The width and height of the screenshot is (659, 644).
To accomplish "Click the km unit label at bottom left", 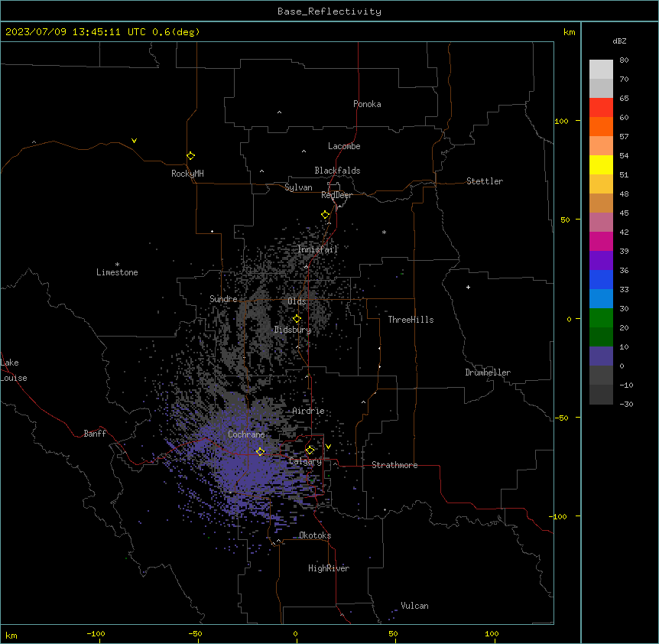I will tap(11, 636).
